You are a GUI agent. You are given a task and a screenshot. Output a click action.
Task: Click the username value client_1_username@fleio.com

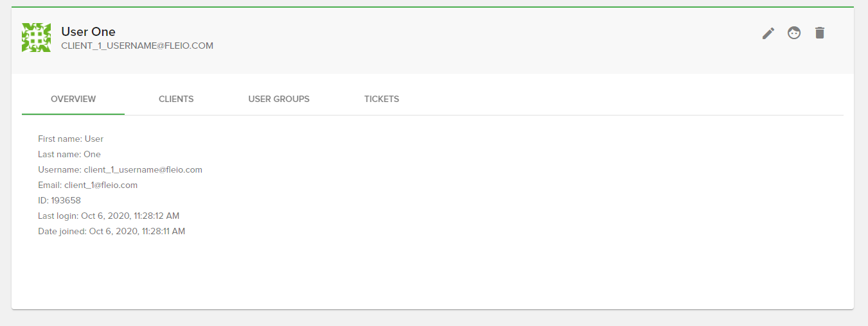pos(143,169)
